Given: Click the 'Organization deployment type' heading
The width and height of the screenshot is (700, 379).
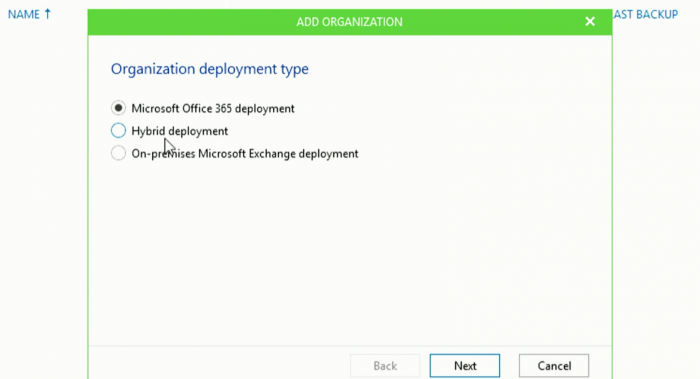Looking at the screenshot, I should (210, 69).
